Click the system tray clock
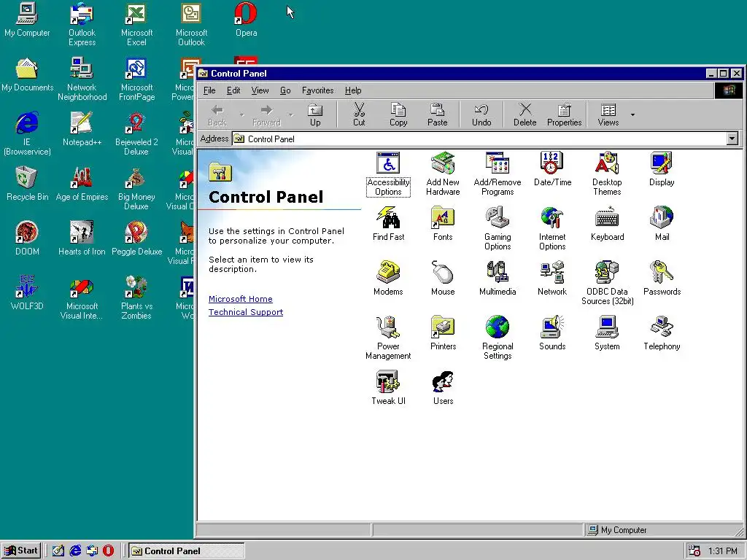747x560 pixels. tap(722, 551)
